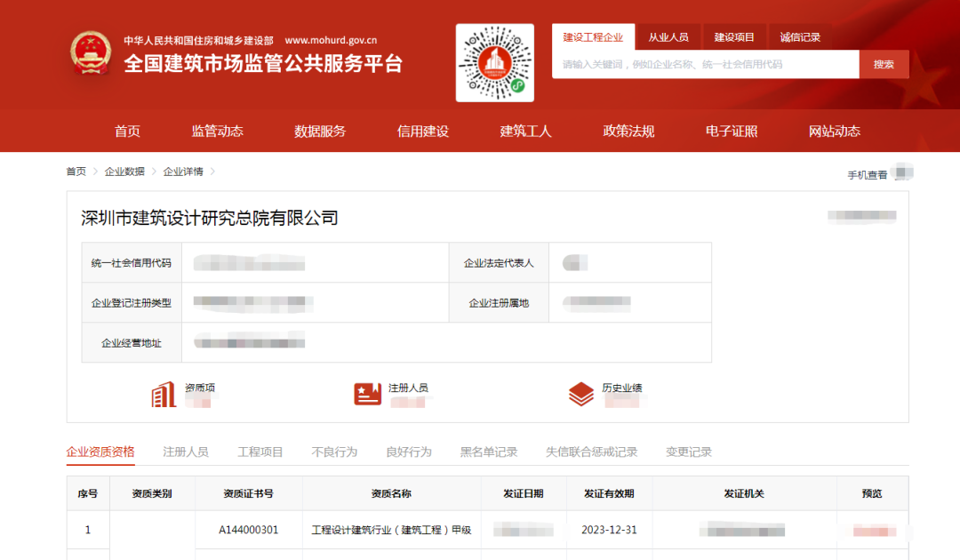Click 企业详情 breadcrumb link
Image resolution: width=960 pixels, height=560 pixels.
pos(183,172)
